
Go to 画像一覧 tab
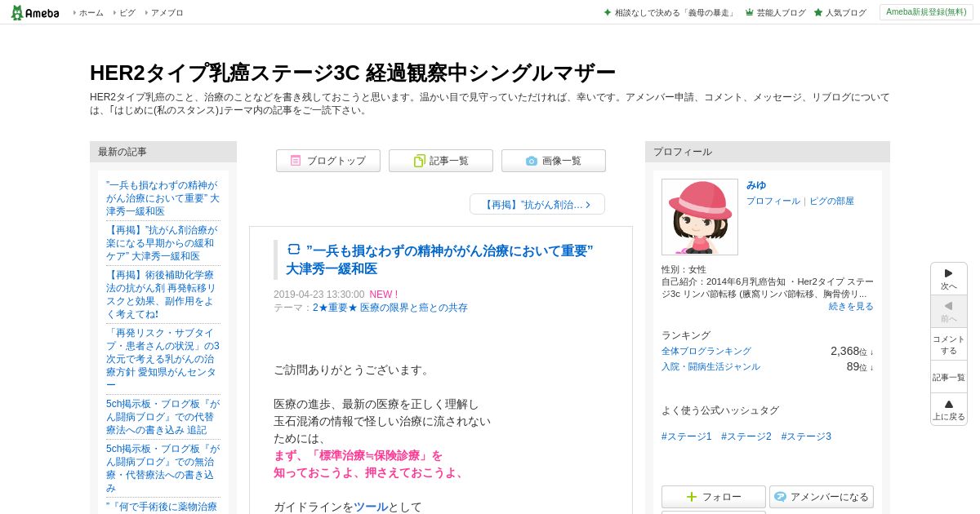[554, 161]
